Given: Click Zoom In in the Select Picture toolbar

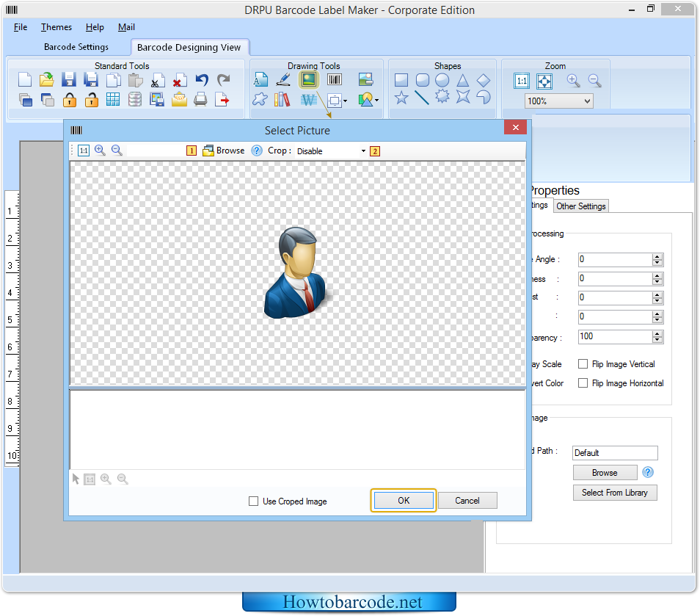Looking at the screenshot, I should point(100,151).
